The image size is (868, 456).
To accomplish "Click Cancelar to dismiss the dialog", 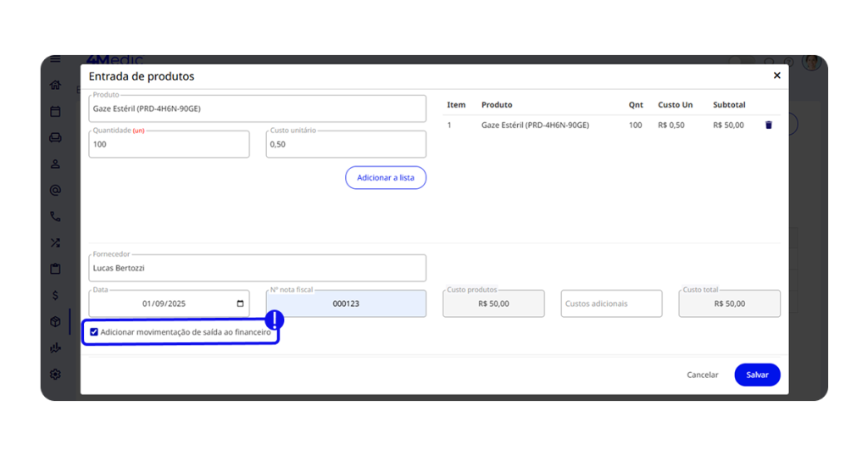I will pos(702,375).
